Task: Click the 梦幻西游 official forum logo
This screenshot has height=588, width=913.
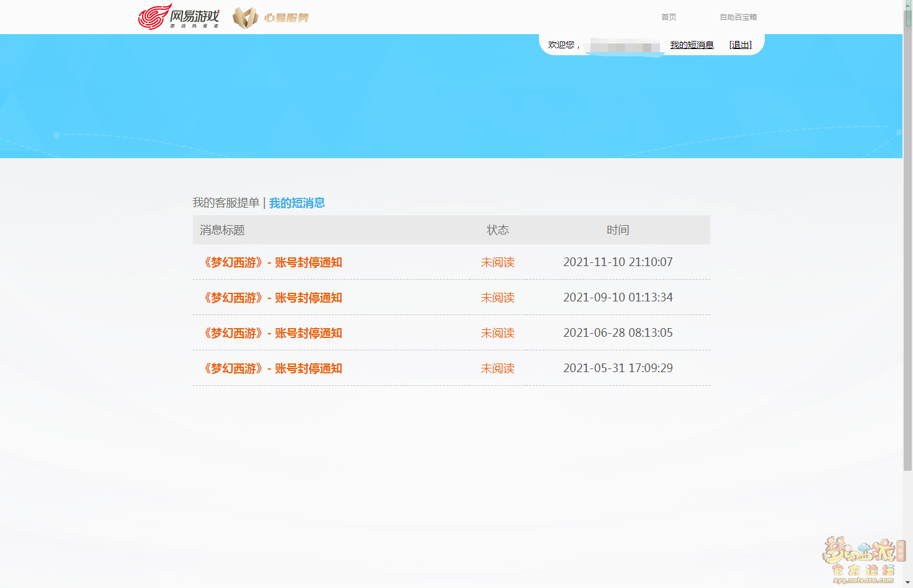Action: pyautogui.click(x=864, y=560)
